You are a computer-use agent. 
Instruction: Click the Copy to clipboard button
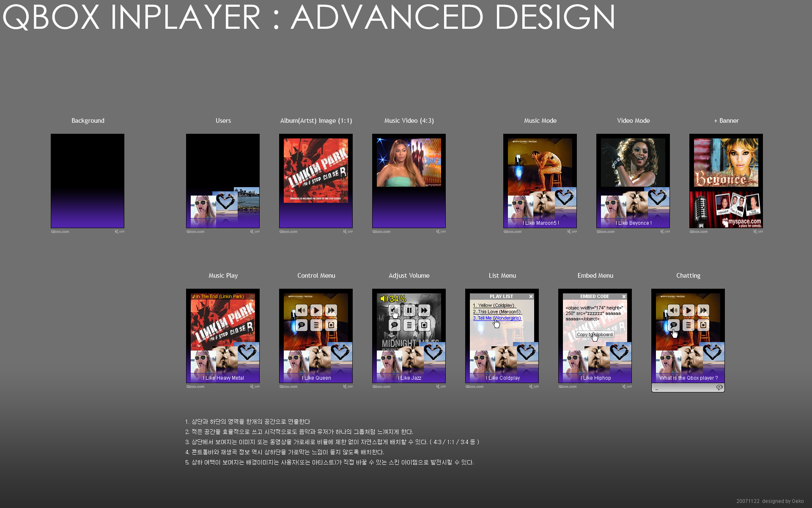point(595,334)
